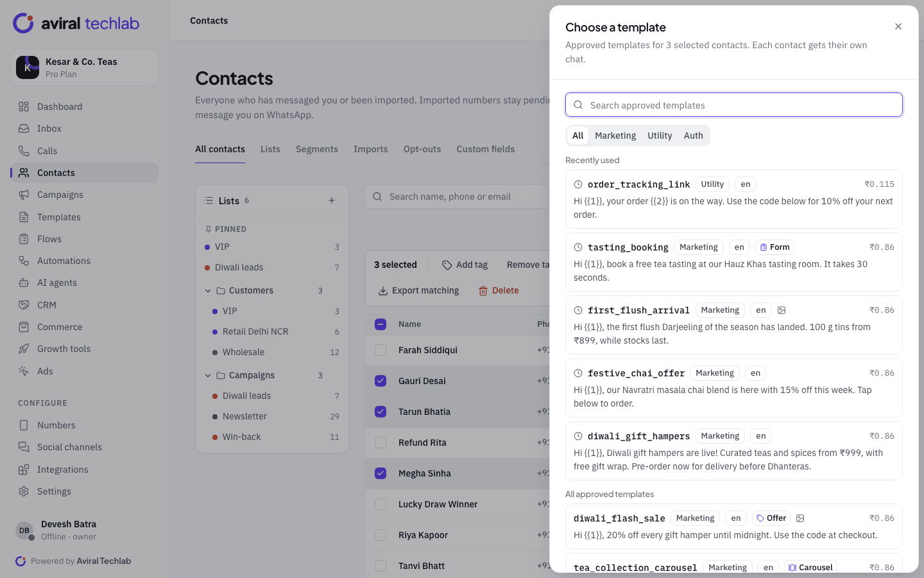Add a new list with plus icon
This screenshot has height=578, width=924.
332,200
